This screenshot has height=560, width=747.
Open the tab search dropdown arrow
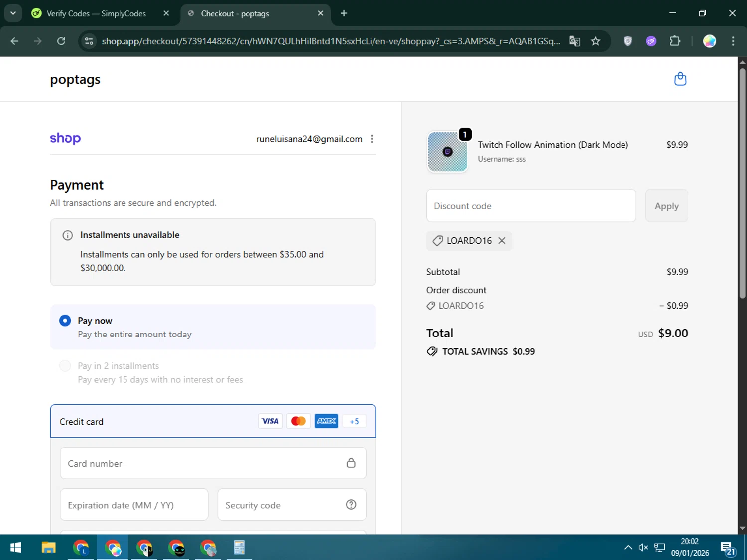[x=13, y=13]
